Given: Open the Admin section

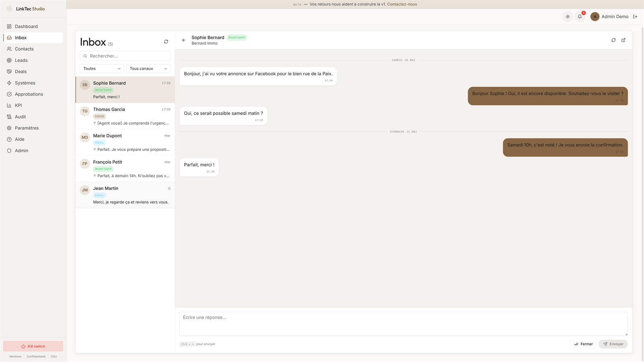Looking at the screenshot, I should pos(33,150).
